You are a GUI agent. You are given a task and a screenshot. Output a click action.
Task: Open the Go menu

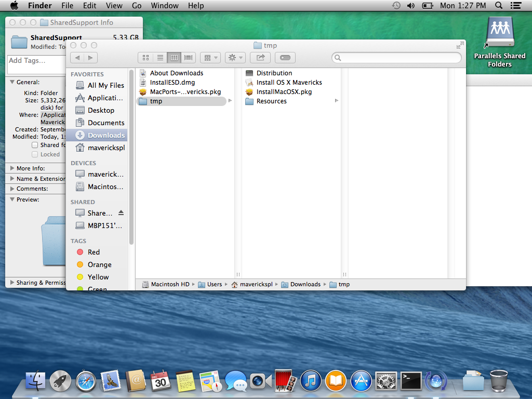point(137,6)
